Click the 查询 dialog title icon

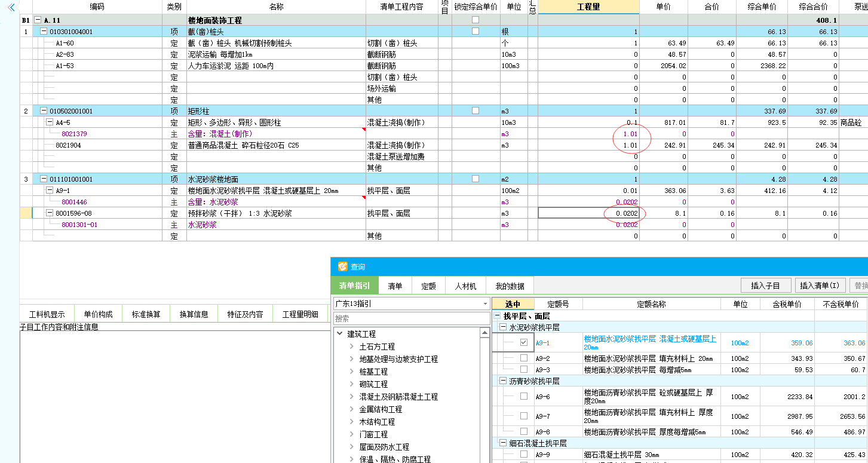(x=342, y=266)
